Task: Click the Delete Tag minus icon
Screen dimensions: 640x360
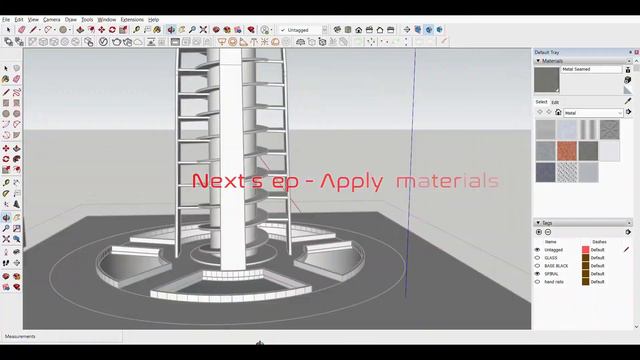Action: pyautogui.click(x=548, y=232)
